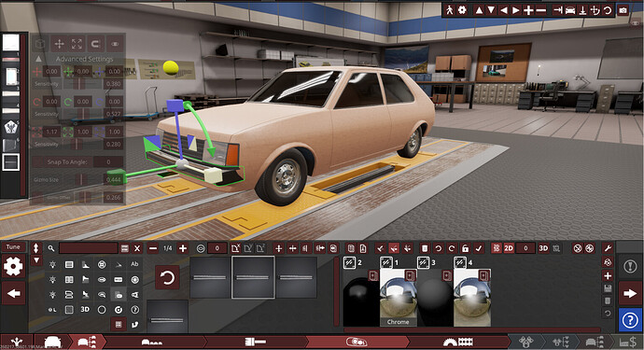
Task: Duplicate material slot 1 with copy icon
Action: (410, 275)
